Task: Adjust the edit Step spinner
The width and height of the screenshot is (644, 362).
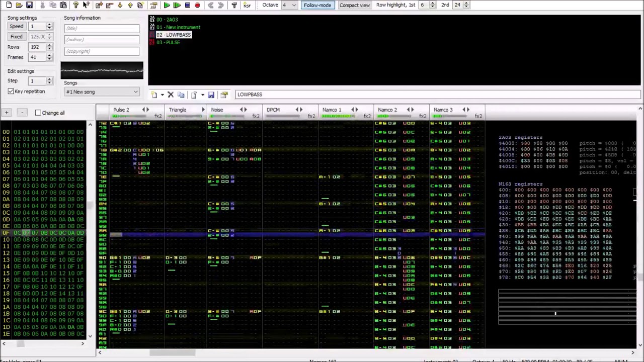Action: [x=49, y=81]
